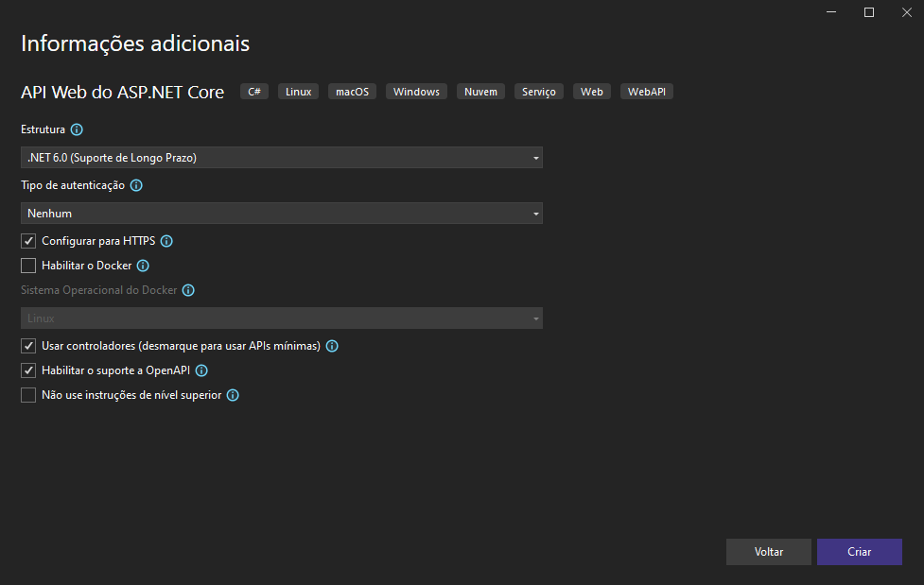Click the info icon next to Habilitar o suporte a OpenAPI
Viewport: 924px width, 585px height.
pyautogui.click(x=201, y=370)
